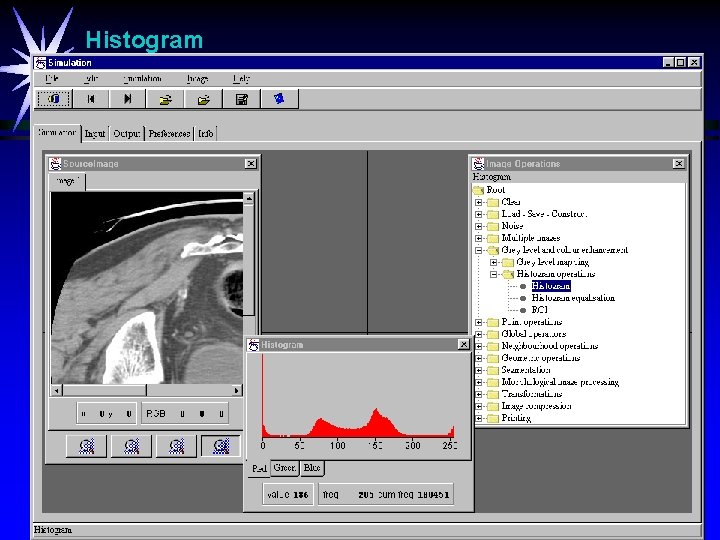Click the step-back arrow toolbar icon
Screen dimensions: 720x540
[91, 99]
